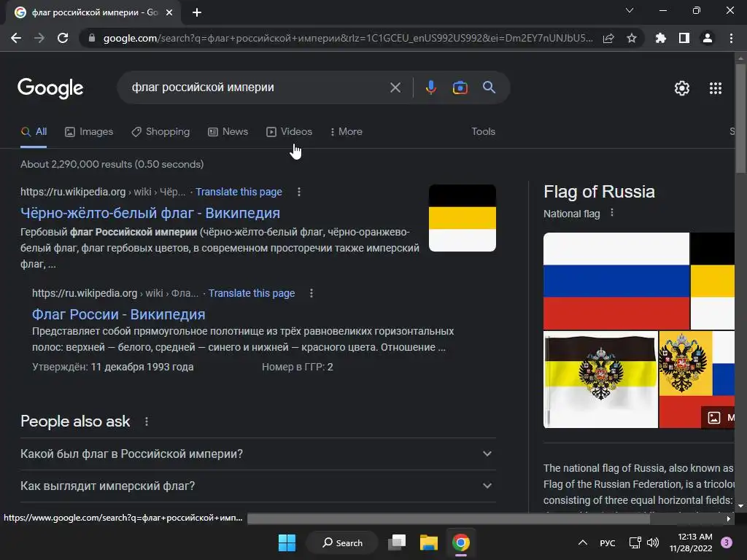
Task: Click the About 2,290,000 results text
Action: coord(112,164)
